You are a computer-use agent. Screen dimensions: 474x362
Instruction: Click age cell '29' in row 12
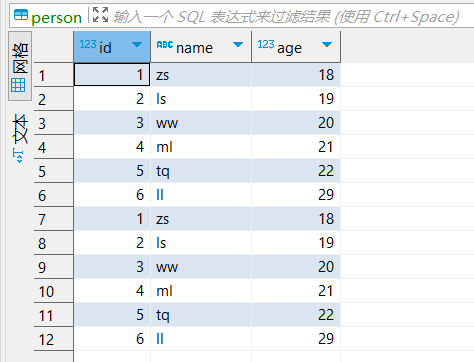[x=296, y=339]
